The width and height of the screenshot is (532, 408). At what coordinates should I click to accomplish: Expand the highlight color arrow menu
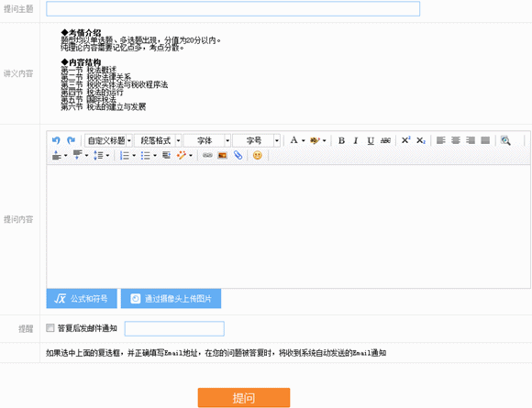click(324, 140)
